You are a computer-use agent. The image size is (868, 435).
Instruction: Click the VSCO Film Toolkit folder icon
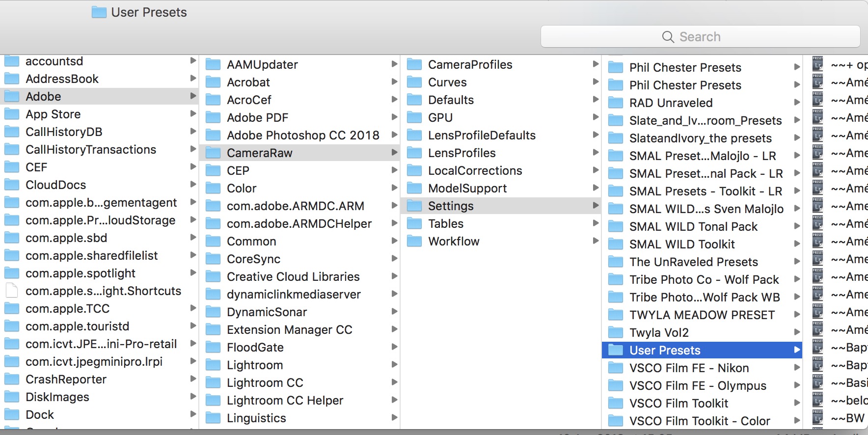[616, 403]
